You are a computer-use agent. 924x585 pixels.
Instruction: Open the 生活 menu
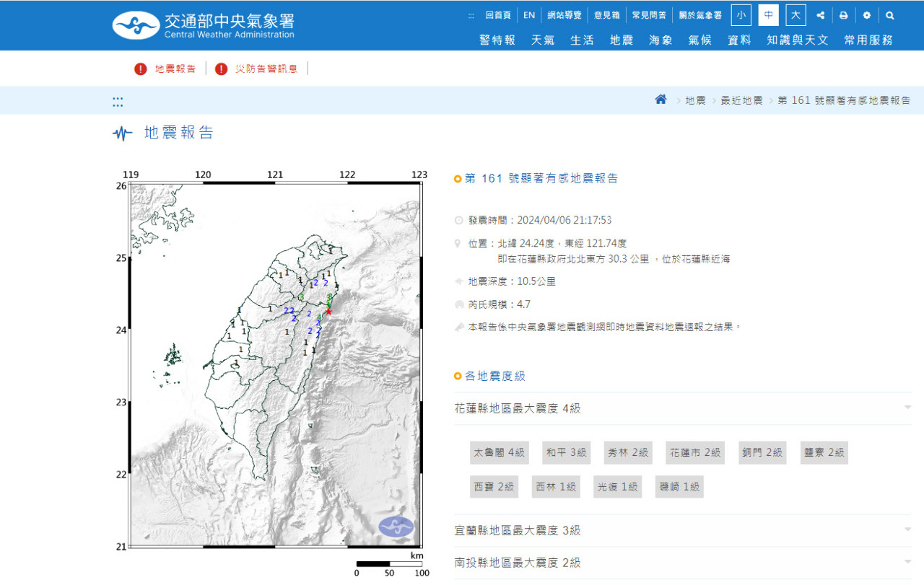tap(583, 40)
